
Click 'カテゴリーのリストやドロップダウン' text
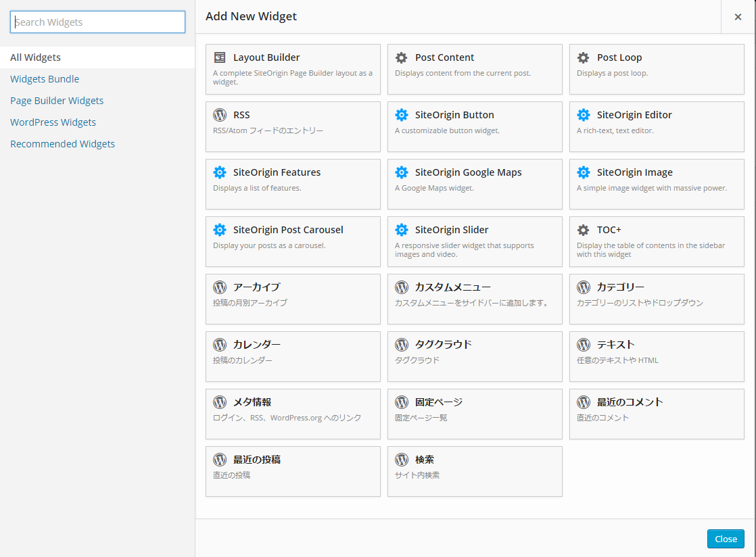pos(640,303)
